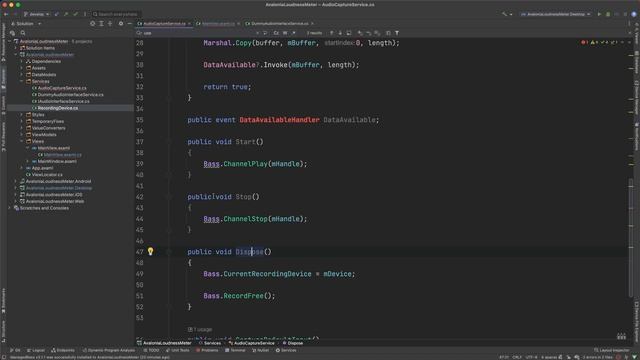Screen dimensions: 640x360
Task: Open the Endpoints tool window
Action: click(63, 350)
